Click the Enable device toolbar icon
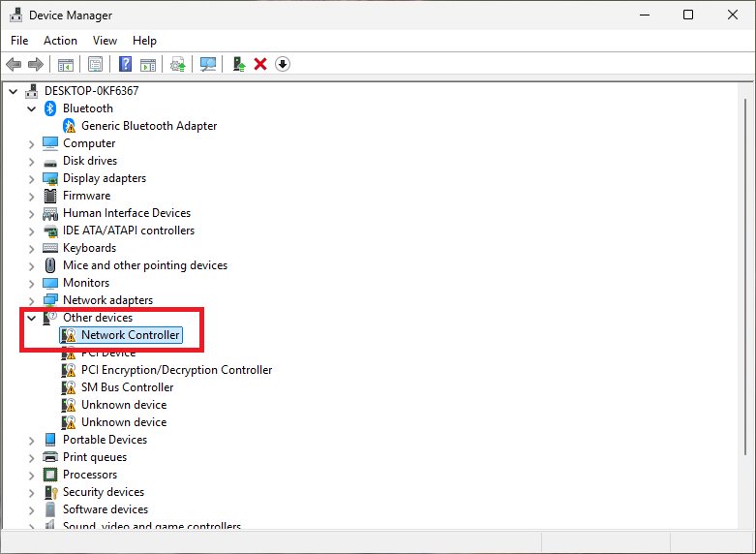756x554 pixels. 239,64
